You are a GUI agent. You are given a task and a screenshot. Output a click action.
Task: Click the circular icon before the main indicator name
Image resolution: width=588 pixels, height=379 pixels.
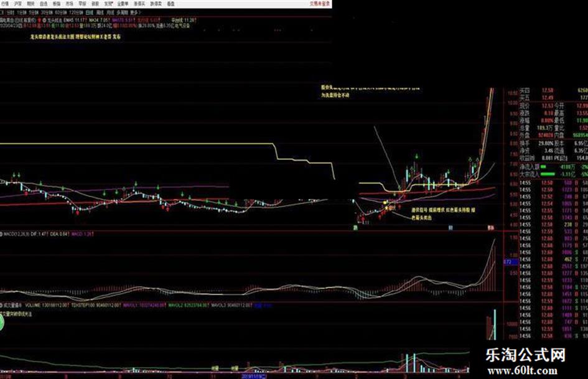click(44, 21)
